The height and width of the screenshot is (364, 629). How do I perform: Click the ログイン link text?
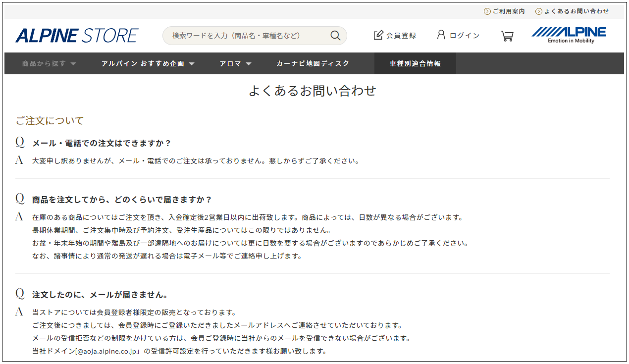click(x=464, y=36)
